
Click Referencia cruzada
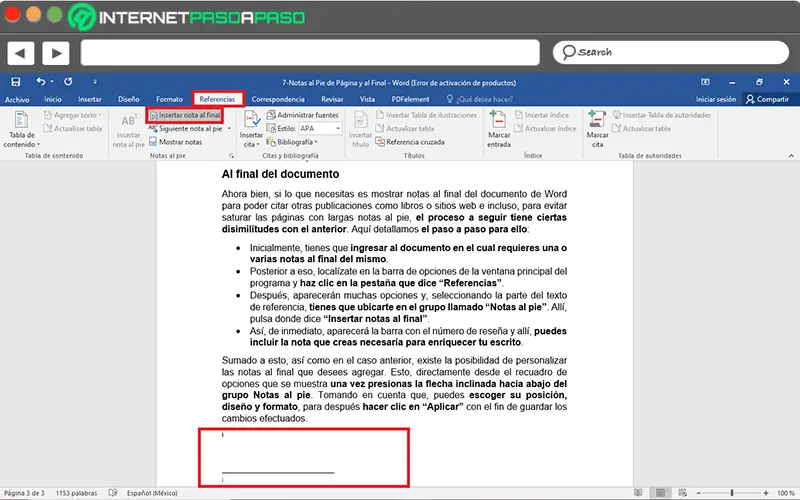410,142
